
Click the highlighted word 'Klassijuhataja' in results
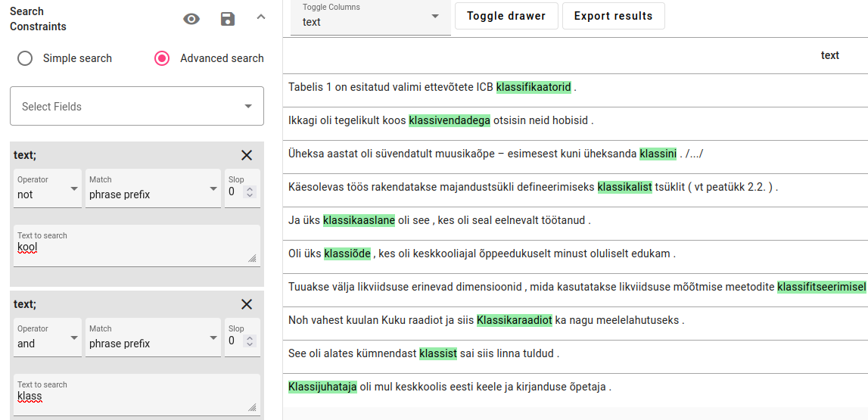pos(322,387)
